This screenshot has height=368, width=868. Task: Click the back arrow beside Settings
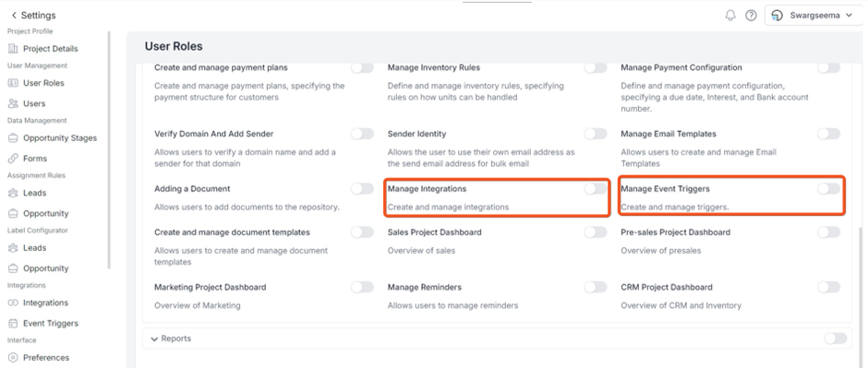14,16
